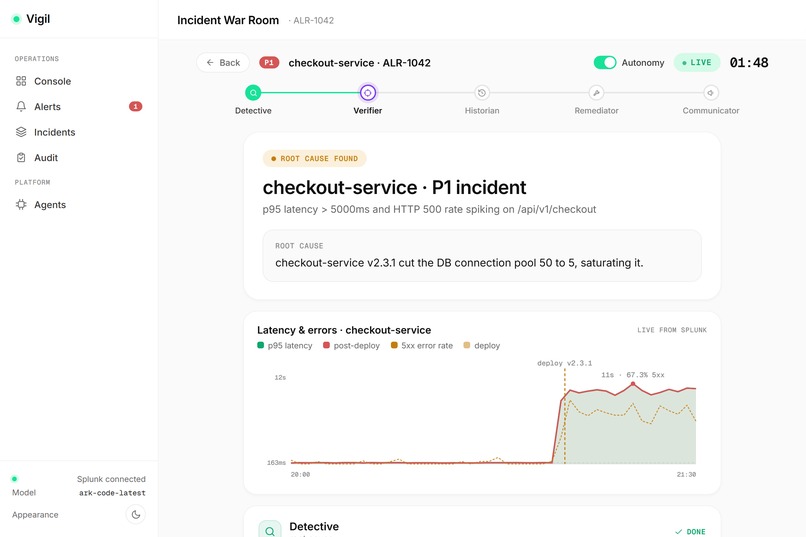Click the Detective card magnifier icon

click(270, 530)
